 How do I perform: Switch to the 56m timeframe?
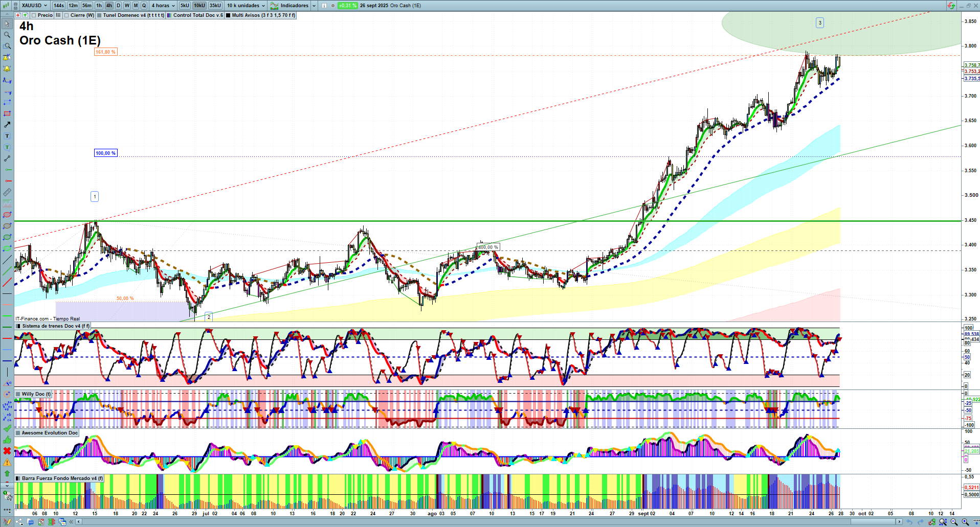tap(87, 6)
